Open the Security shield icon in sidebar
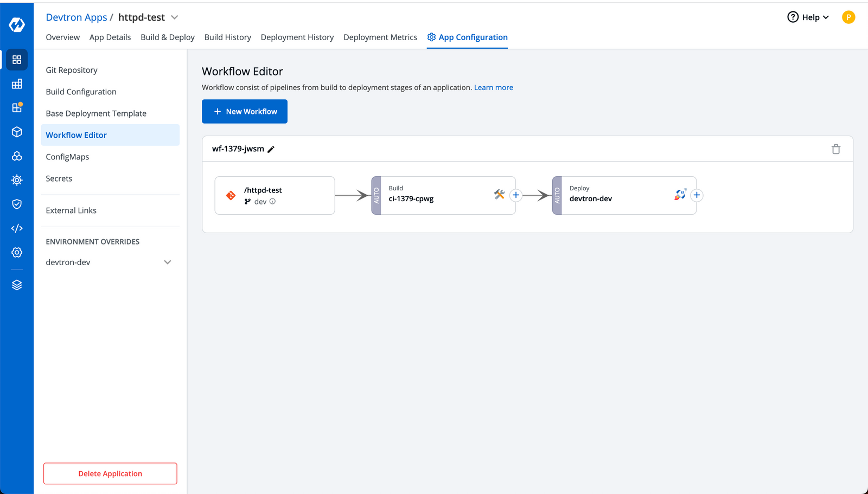Viewport: 868px width, 494px height. pos(17,204)
